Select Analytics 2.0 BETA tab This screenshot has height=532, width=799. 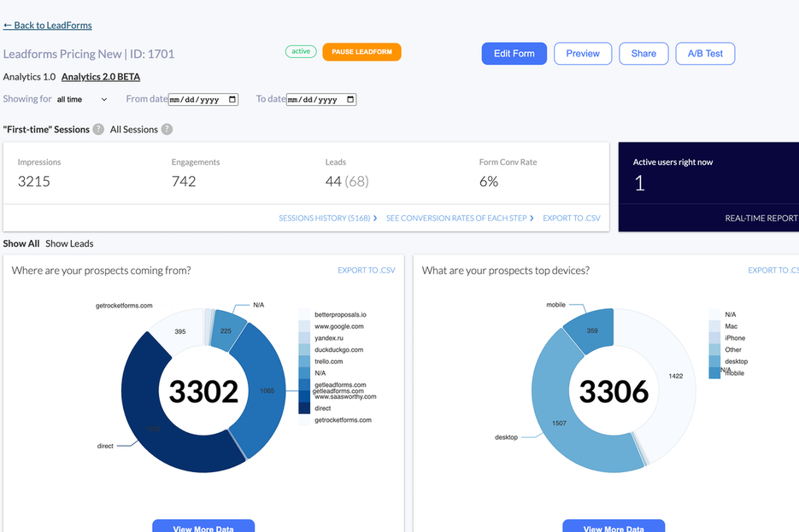click(101, 77)
